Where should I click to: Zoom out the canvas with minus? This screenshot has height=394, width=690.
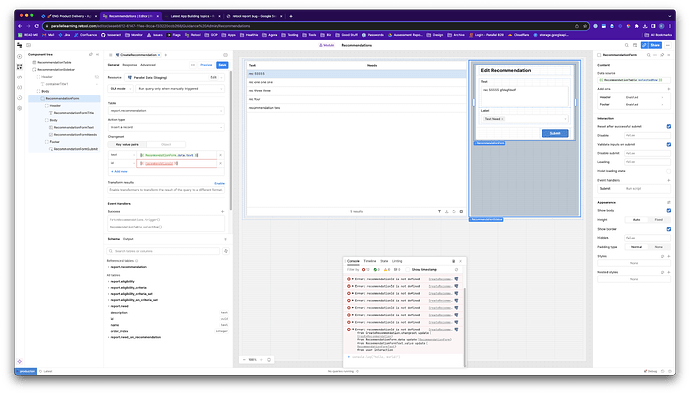(x=244, y=360)
